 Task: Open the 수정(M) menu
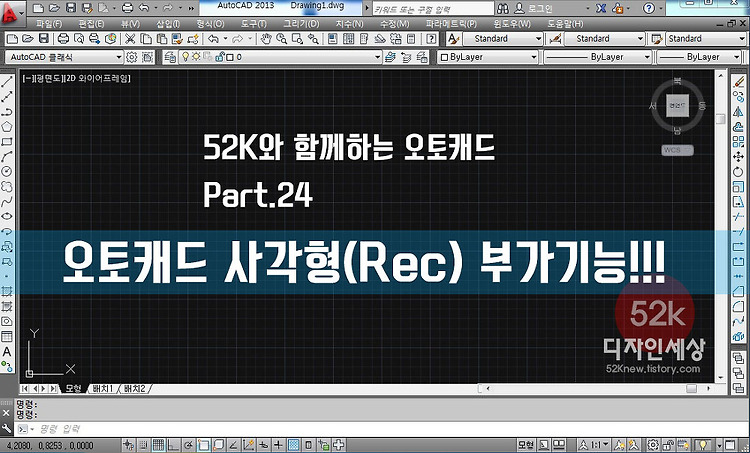tap(395, 23)
